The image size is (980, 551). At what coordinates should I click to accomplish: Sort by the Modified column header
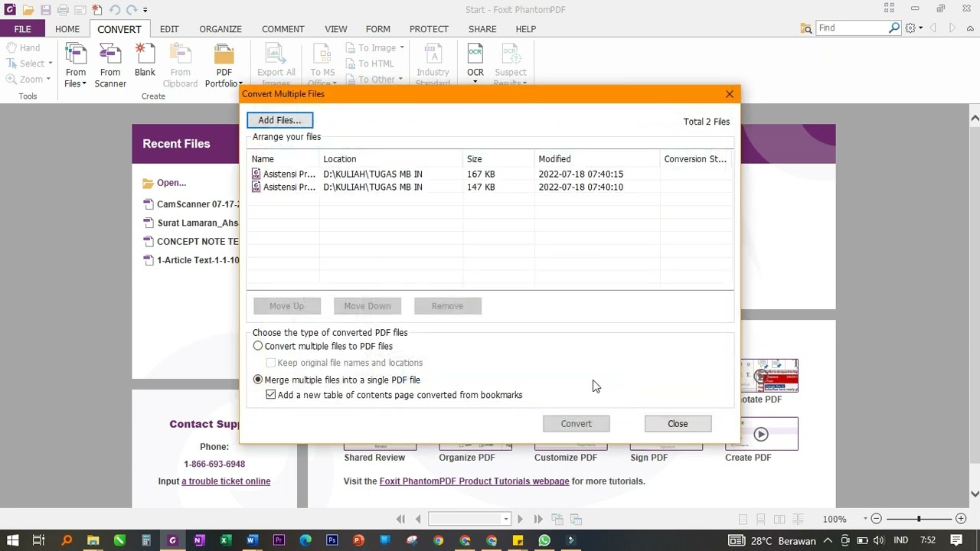[x=596, y=159]
